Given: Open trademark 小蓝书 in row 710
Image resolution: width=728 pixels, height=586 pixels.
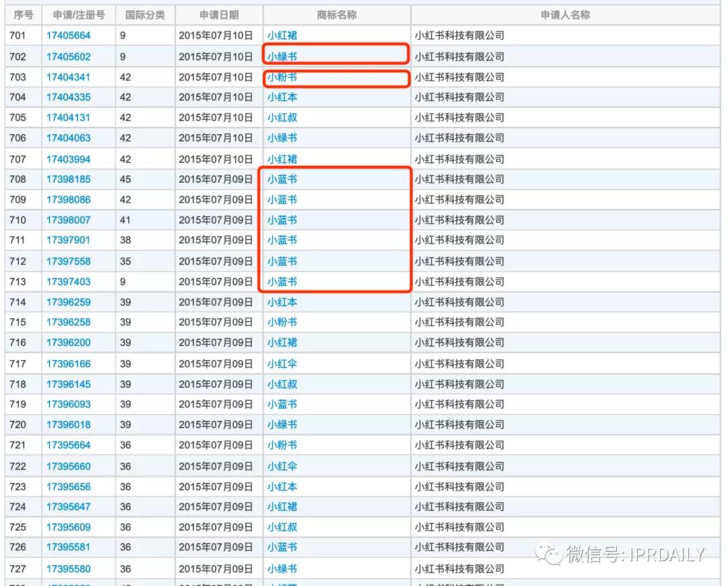Looking at the screenshot, I should click(282, 220).
